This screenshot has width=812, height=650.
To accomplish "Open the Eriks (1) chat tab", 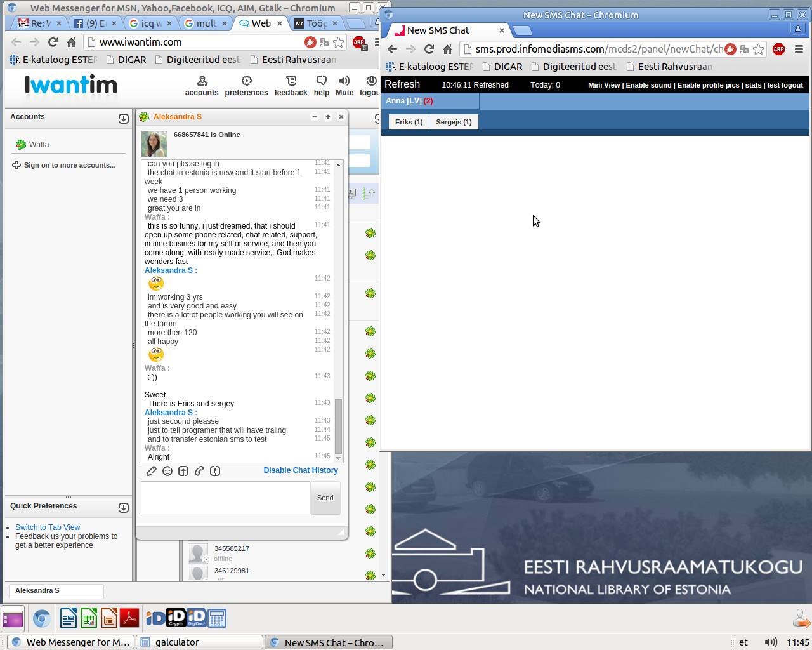I will coord(409,122).
